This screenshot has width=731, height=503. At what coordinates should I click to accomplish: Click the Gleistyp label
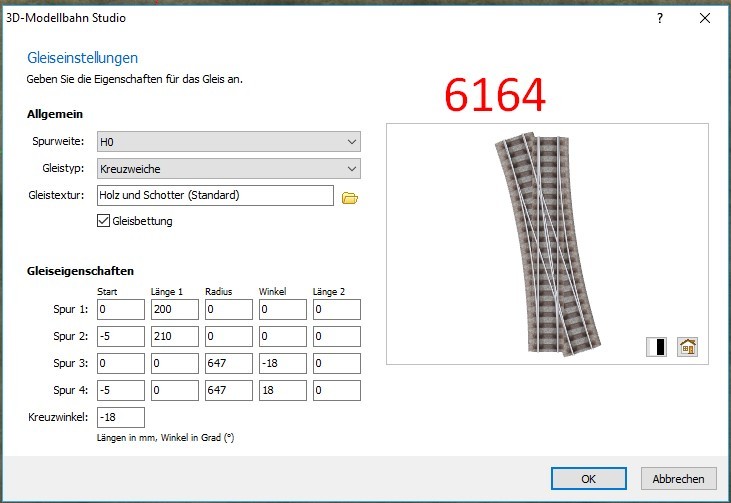63,168
